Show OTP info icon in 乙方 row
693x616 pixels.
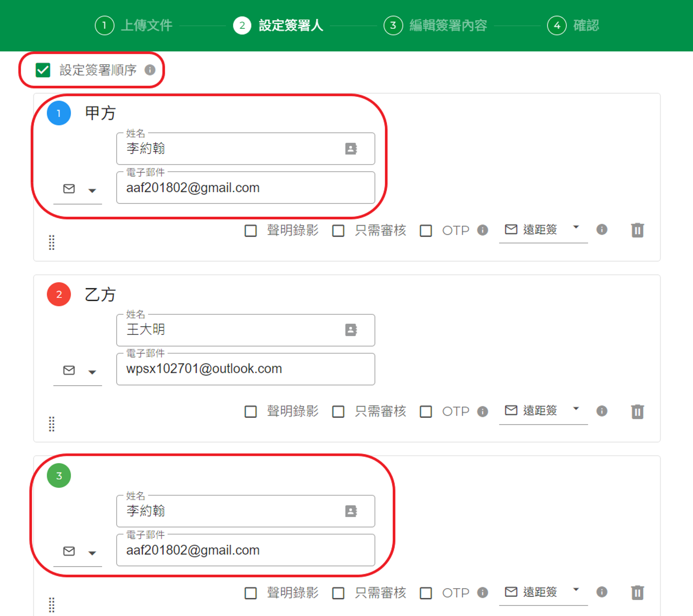[x=482, y=411]
